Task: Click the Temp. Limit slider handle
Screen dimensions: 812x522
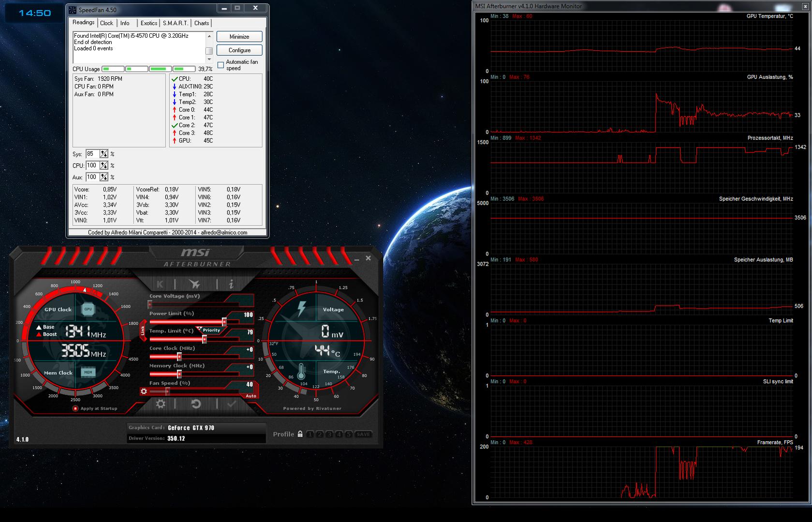Action: [205, 339]
